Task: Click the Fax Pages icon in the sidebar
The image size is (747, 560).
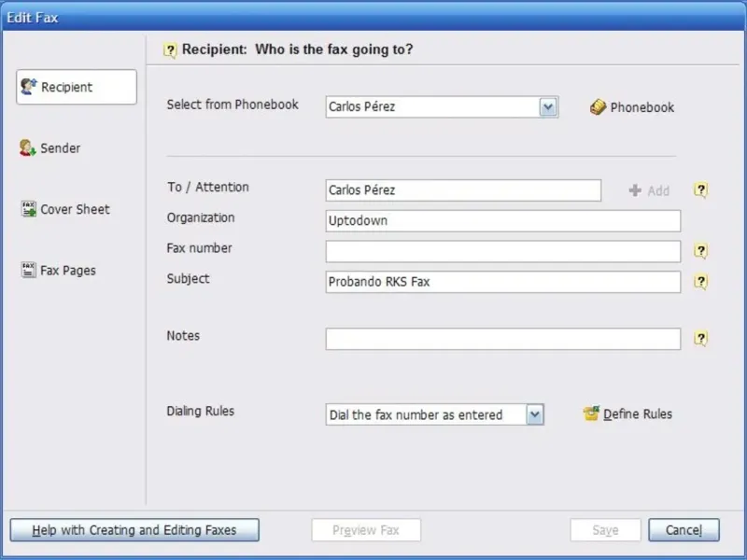Action: click(x=28, y=270)
